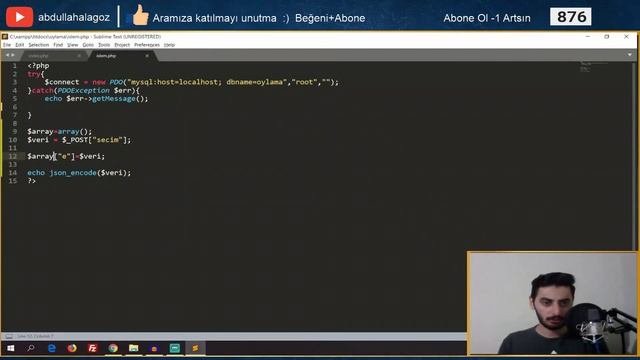Open Google Chrome from the taskbar
640x360 pixels.
pyautogui.click(x=113, y=348)
